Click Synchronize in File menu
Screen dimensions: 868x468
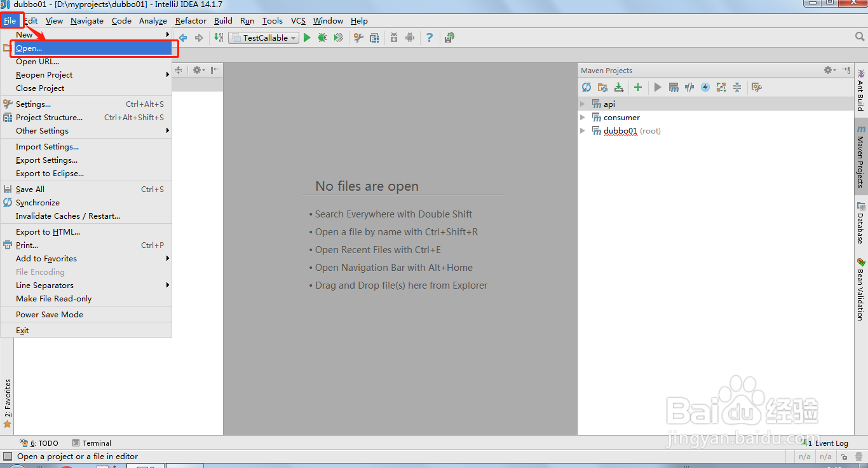tap(86, 203)
